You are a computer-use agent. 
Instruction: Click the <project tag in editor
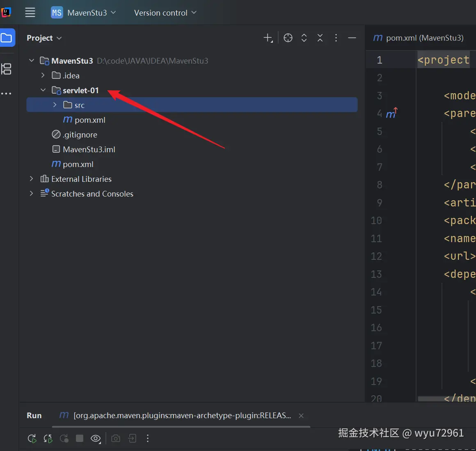(x=443, y=60)
